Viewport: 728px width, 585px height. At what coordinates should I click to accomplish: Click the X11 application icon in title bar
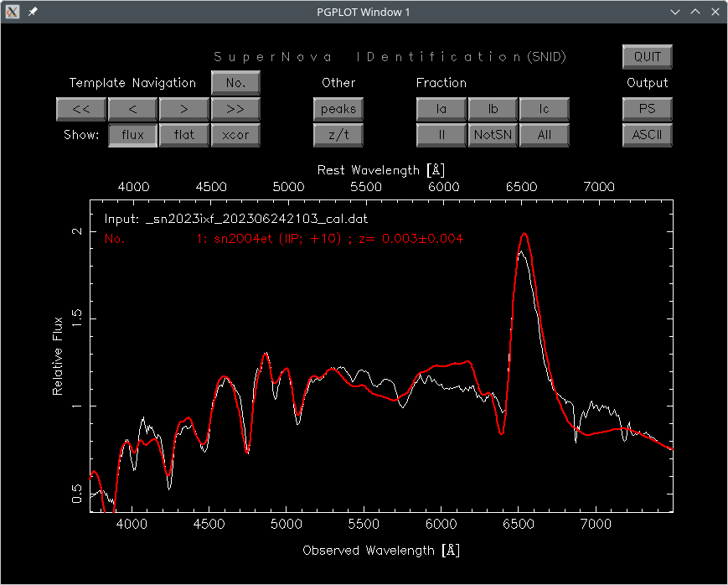(13, 12)
